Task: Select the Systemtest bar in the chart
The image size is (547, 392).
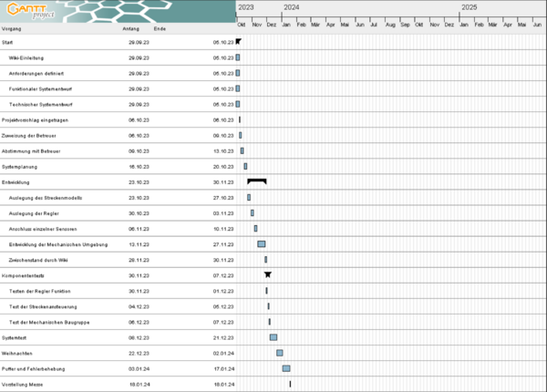Action: pos(273,337)
